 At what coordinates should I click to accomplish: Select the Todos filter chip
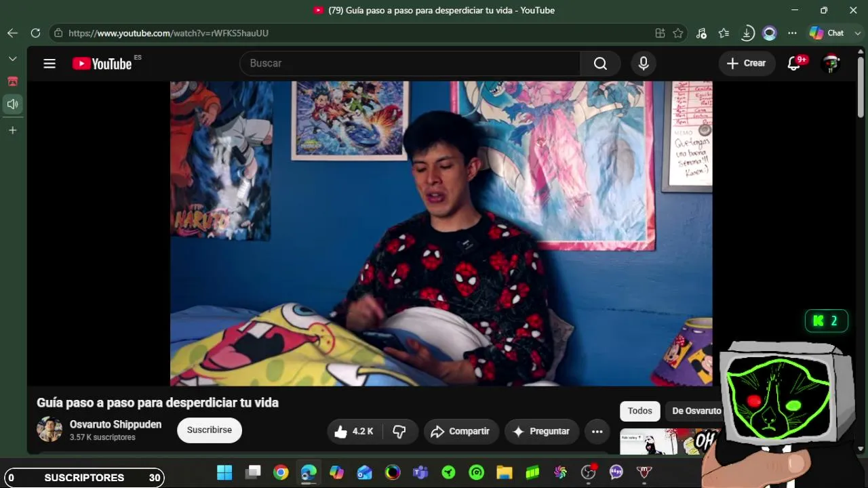point(639,411)
